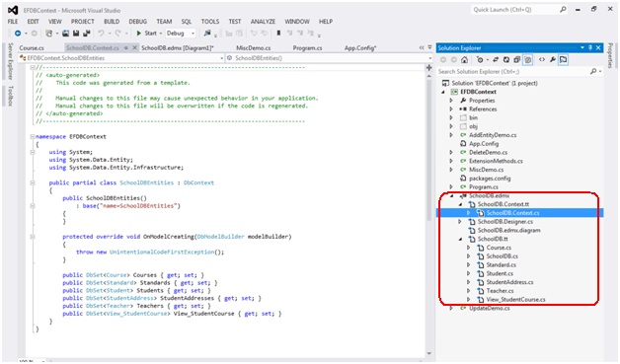Click the Collapse All icon in Solution Explorer
This screenshot has width=620, height=364.
(516, 59)
